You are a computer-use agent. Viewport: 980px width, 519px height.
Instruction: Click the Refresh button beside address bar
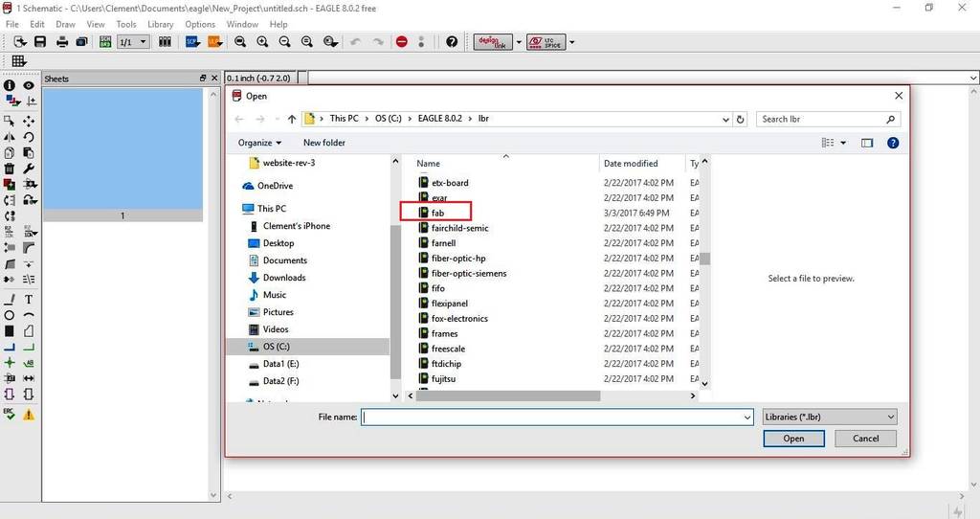(741, 119)
